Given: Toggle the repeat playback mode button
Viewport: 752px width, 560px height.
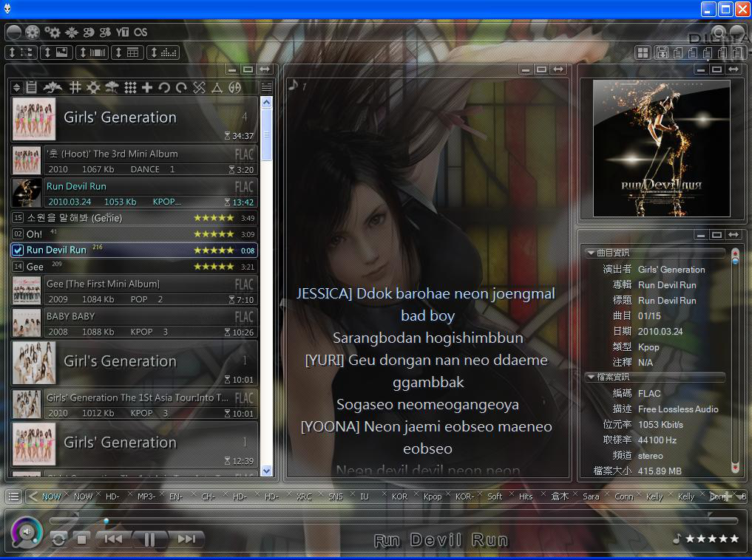Looking at the screenshot, I should tap(58, 539).
